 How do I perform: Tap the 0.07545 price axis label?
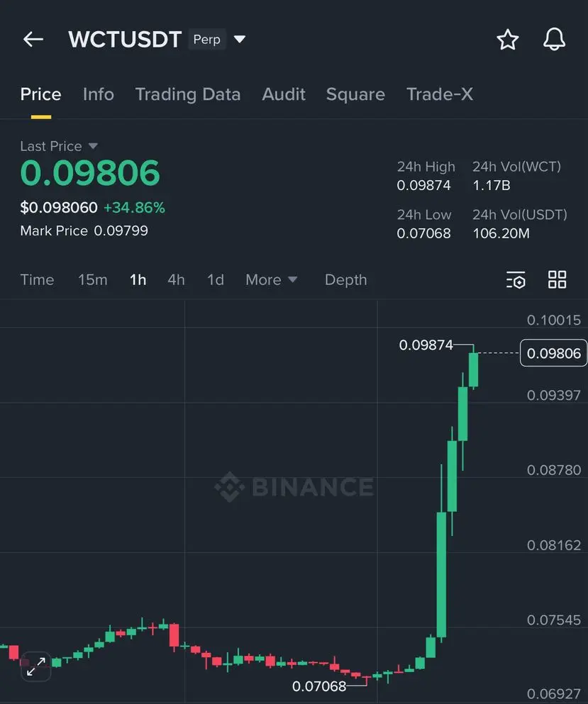(x=553, y=620)
